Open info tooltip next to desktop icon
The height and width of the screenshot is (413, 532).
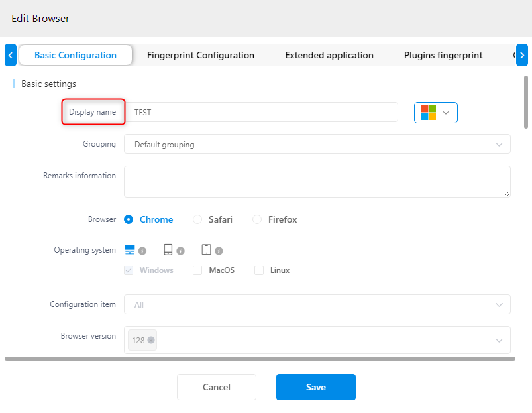click(142, 251)
